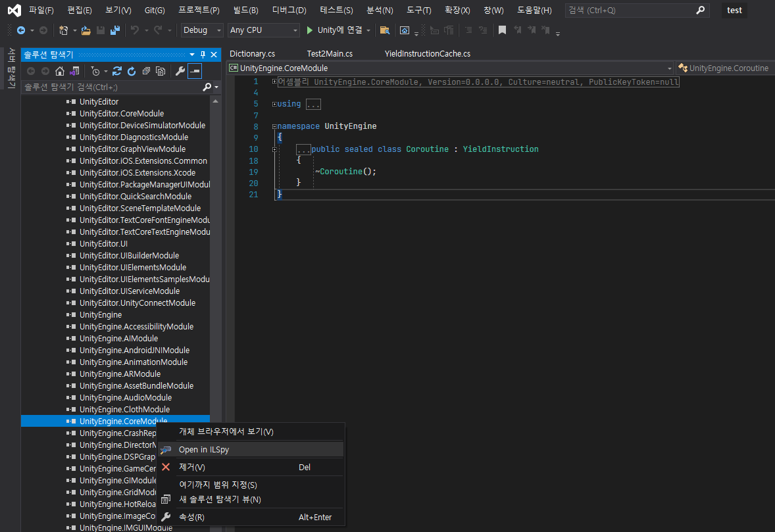The width and height of the screenshot is (775, 532).
Task: Click the search magnifier in Solution Explorer
Action: click(207, 87)
